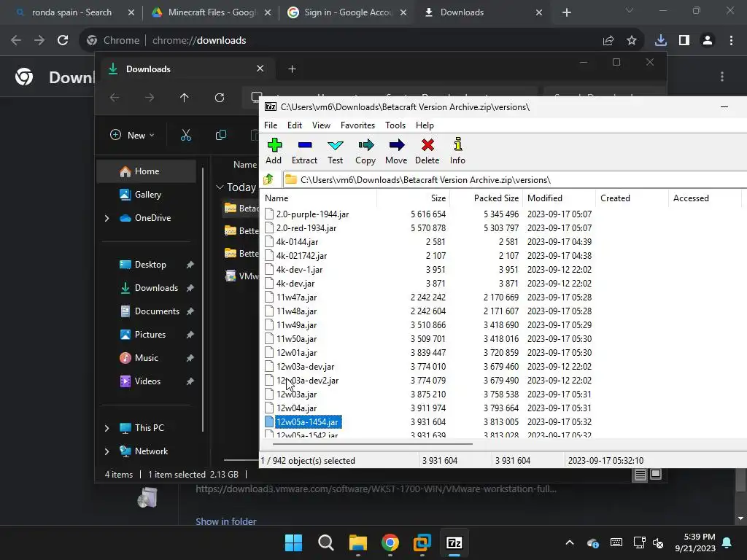Click Show in folder link
The height and width of the screenshot is (560, 747).
click(x=226, y=521)
